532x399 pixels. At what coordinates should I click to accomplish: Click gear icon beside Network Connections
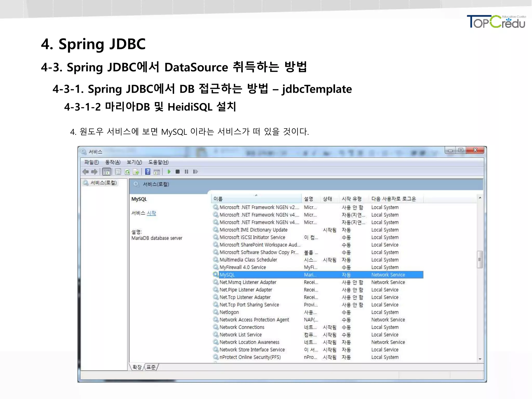tap(216, 327)
